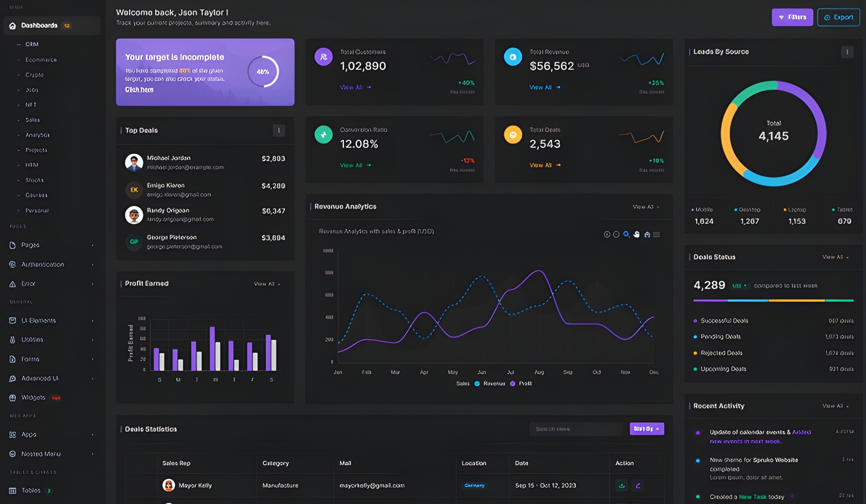The image size is (866, 504).
Task: Select Widgets in the sidebar menu
Action: tap(33, 397)
